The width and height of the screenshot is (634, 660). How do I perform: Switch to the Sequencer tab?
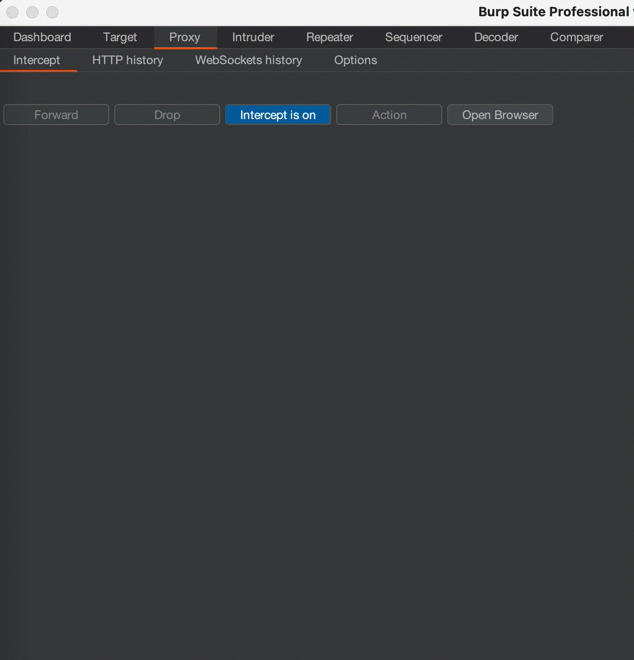tap(413, 37)
